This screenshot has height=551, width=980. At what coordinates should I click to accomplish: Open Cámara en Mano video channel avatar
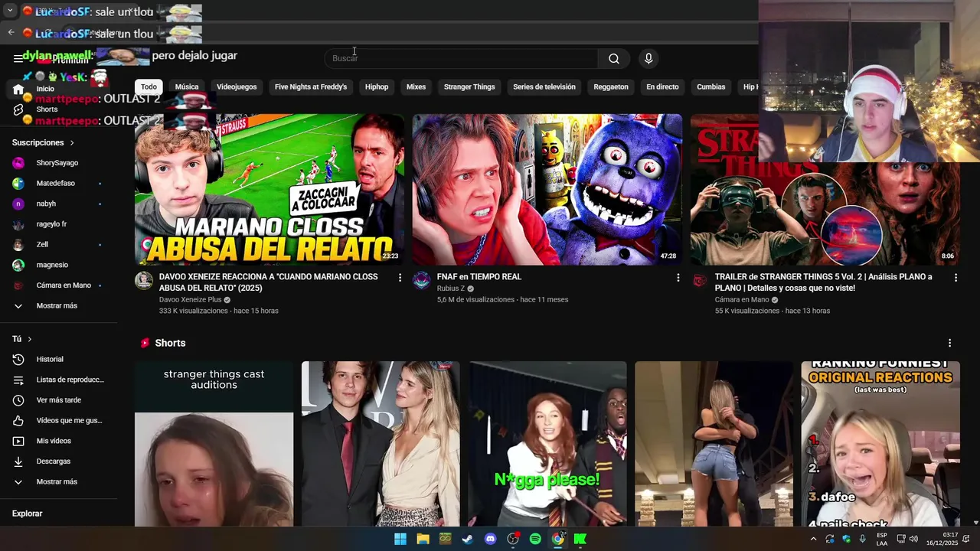700,280
